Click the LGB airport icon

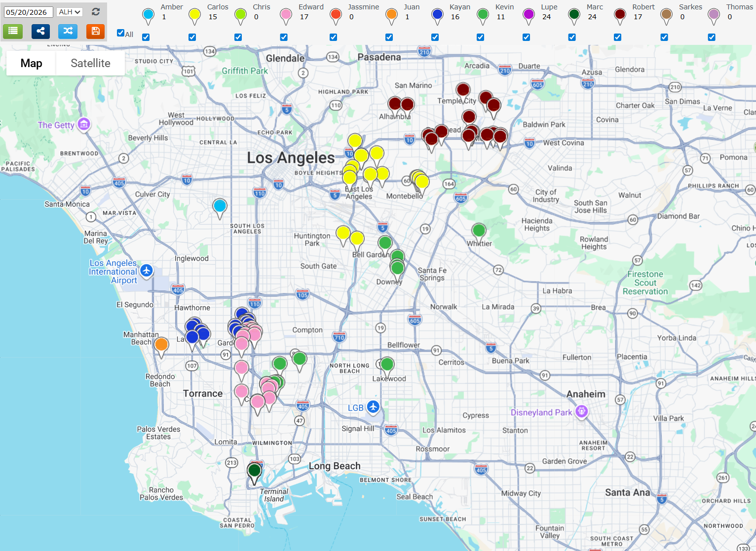[373, 407]
